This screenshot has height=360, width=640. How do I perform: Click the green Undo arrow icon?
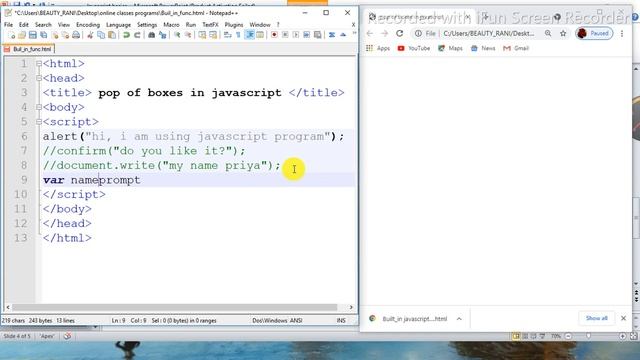[126, 35]
